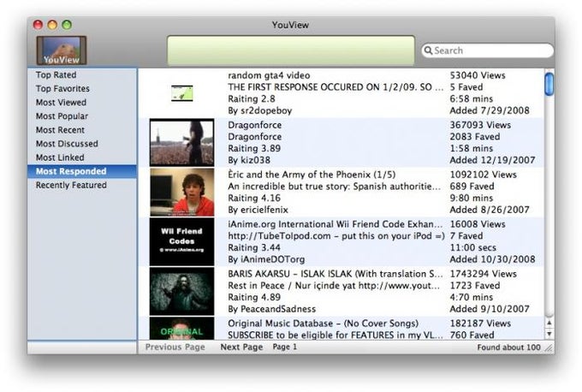Click the 'Added 9/10/2007' date

pyautogui.click(x=490, y=309)
